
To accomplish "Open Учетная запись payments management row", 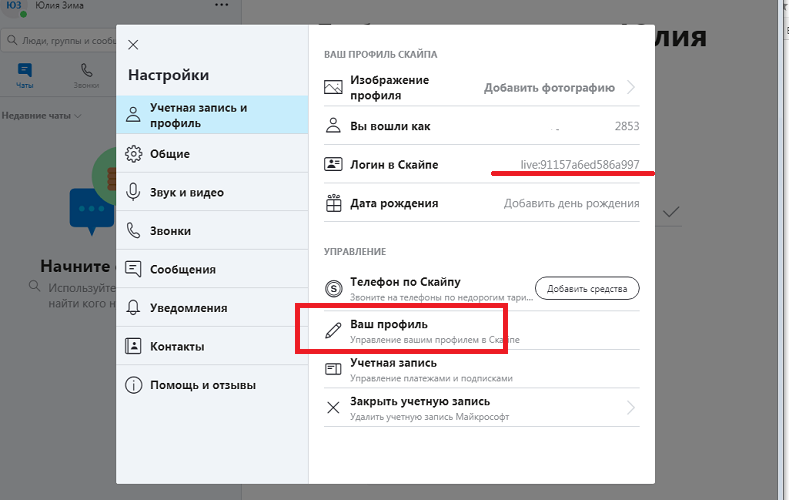I will (x=480, y=370).
